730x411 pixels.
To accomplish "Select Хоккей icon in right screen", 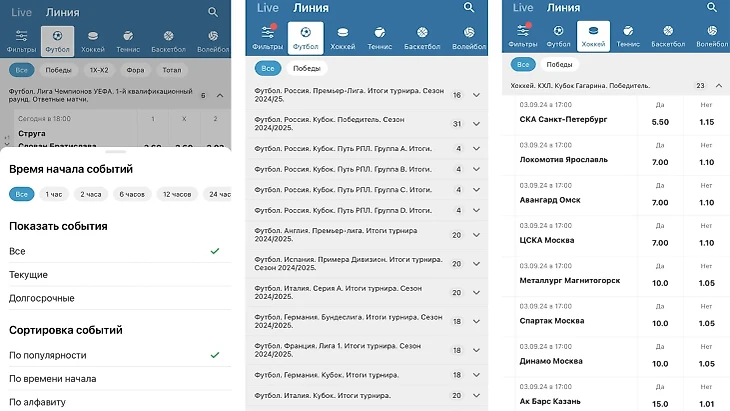I will click(593, 36).
